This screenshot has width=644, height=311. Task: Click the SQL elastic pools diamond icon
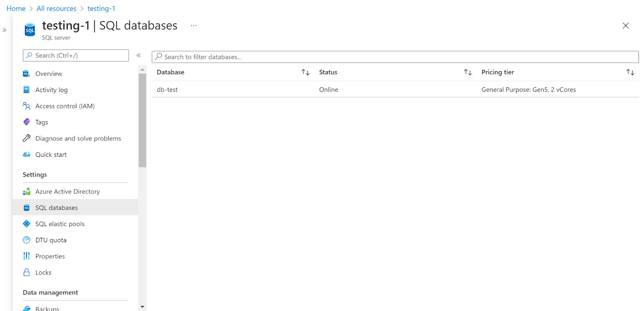27,224
